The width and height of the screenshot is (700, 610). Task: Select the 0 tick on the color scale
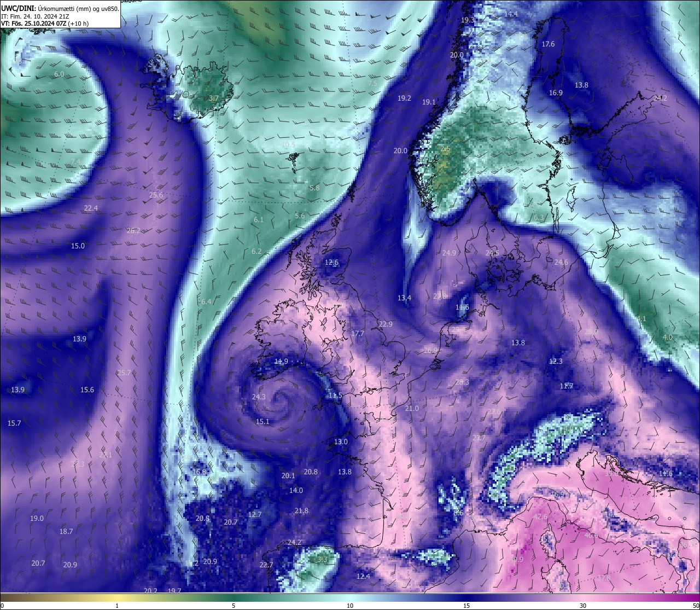[x=2, y=606]
